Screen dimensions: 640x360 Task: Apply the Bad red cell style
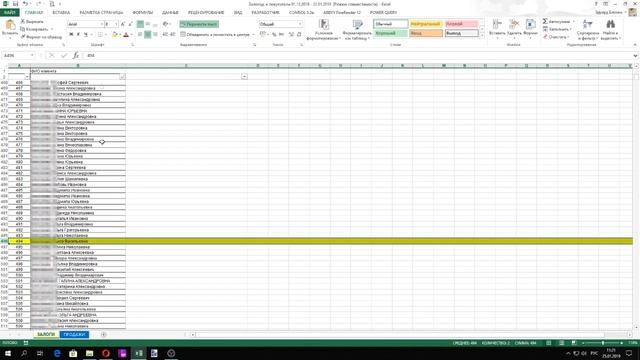click(x=461, y=24)
